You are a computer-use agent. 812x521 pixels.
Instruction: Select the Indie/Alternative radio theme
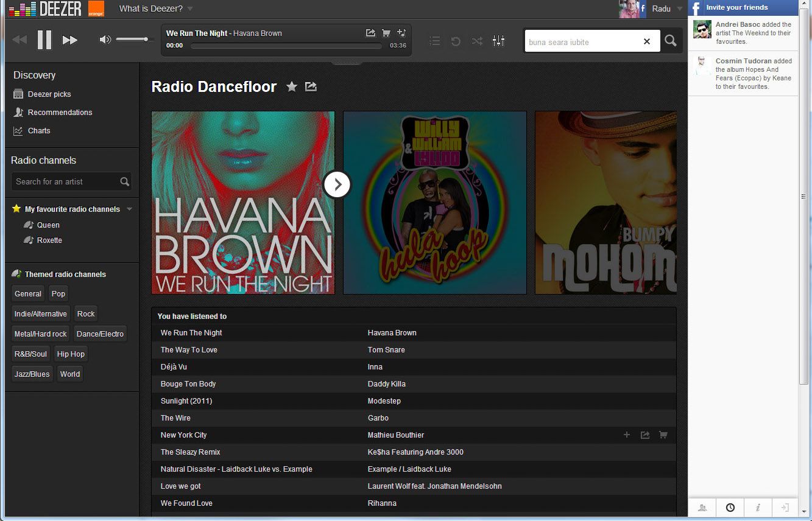click(41, 314)
